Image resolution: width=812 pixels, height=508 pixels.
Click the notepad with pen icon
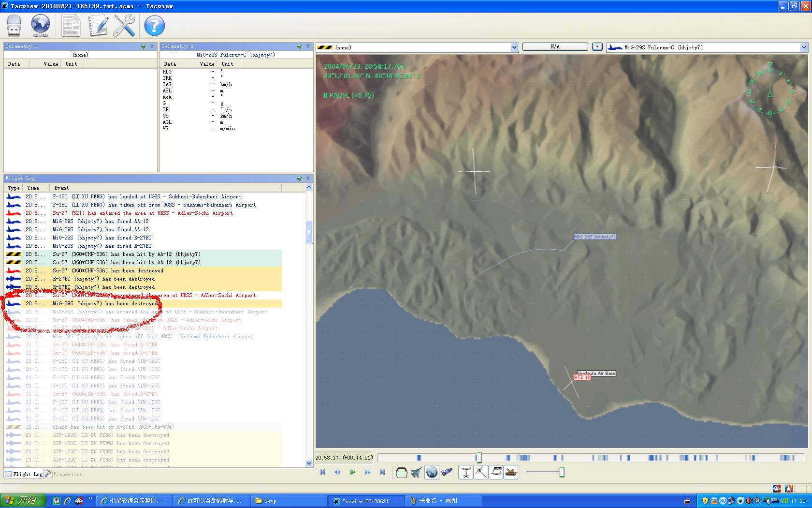(98, 26)
